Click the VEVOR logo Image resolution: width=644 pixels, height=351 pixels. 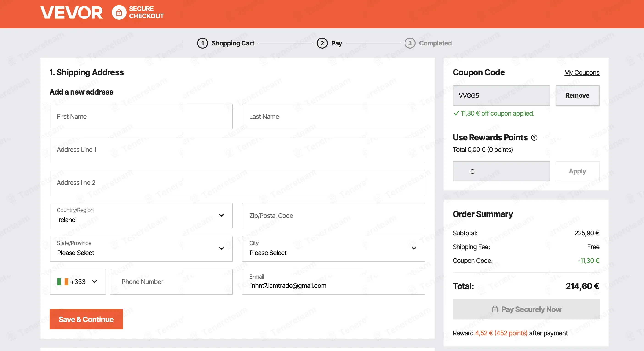pyautogui.click(x=72, y=13)
